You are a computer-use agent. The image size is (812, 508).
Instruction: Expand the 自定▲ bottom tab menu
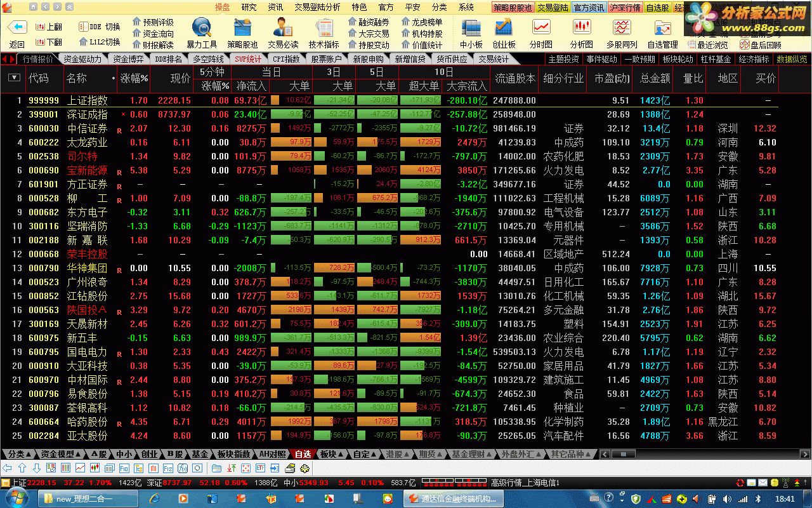[364, 454]
